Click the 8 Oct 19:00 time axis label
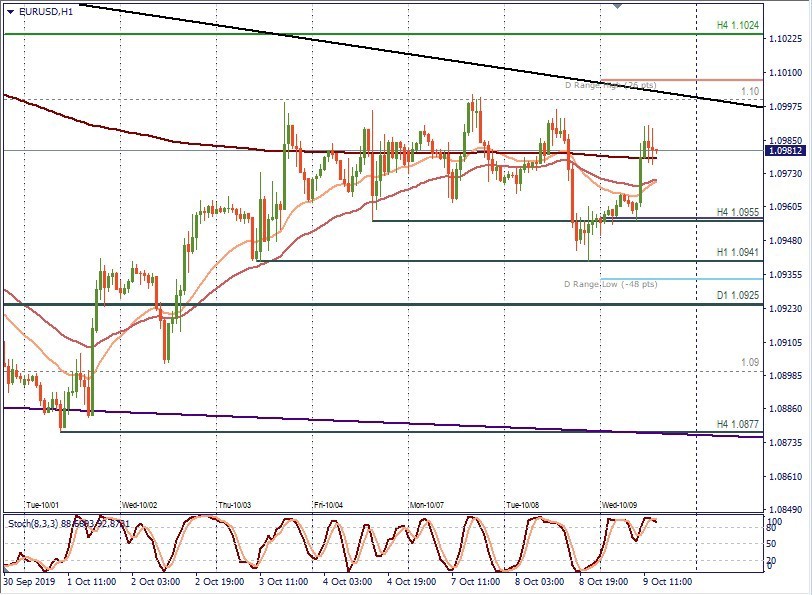This screenshot has width=812, height=595. 604,582
